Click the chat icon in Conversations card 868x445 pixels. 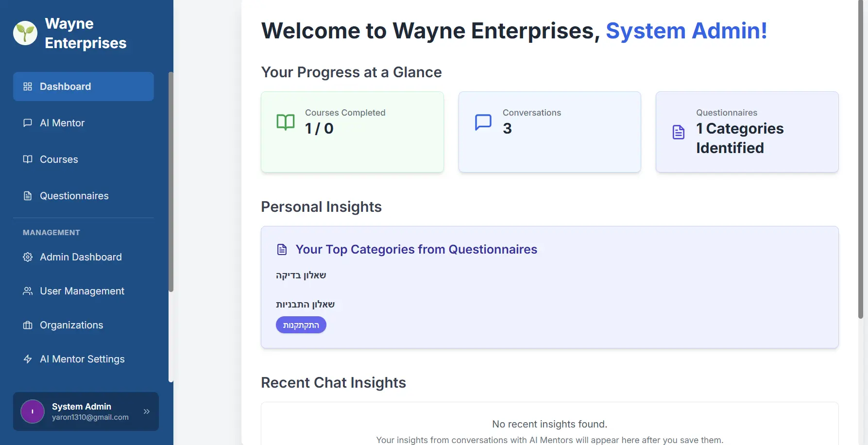483,122
